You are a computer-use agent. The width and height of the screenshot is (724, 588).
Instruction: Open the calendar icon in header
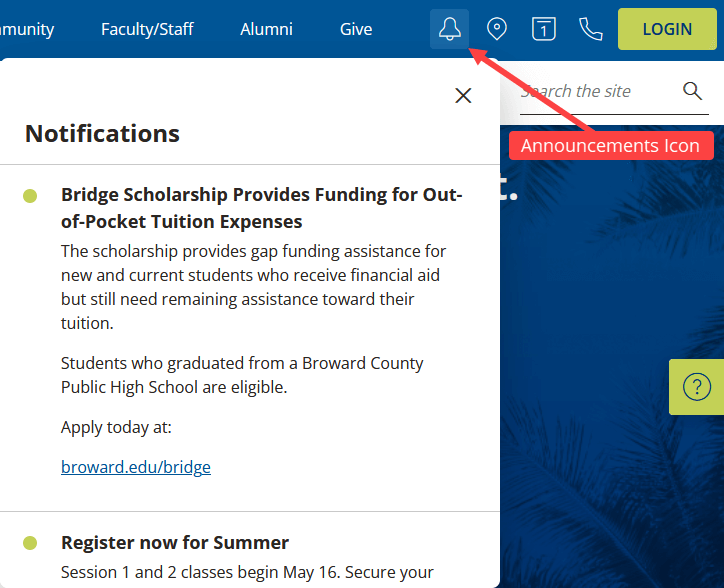coord(543,29)
